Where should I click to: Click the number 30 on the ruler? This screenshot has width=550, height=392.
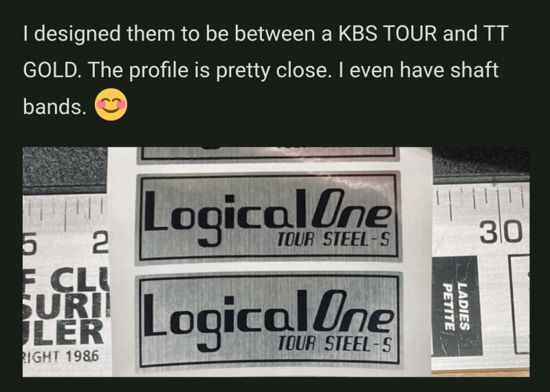(501, 231)
